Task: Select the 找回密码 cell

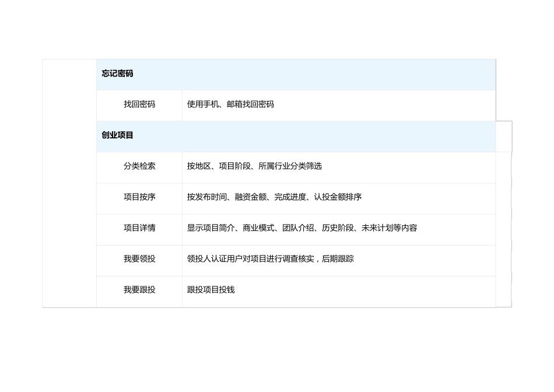Action: point(139,104)
